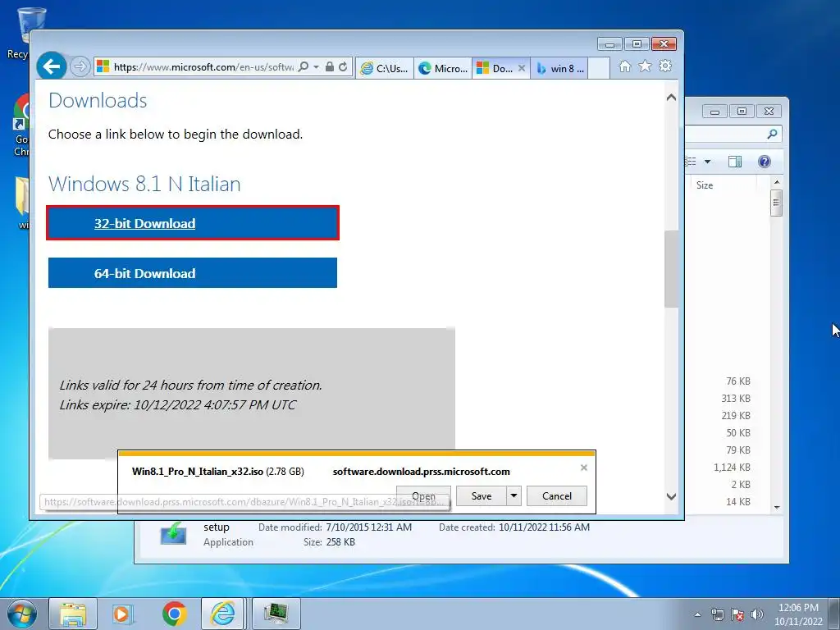Select the setup application icon in details pane
The height and width of the screenshot is (630, 840).
[x=174, y=535]
